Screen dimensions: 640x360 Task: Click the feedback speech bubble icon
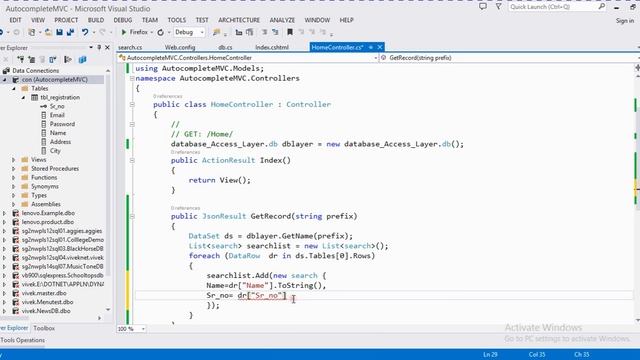pyautogui.click(x=483, y=7)
